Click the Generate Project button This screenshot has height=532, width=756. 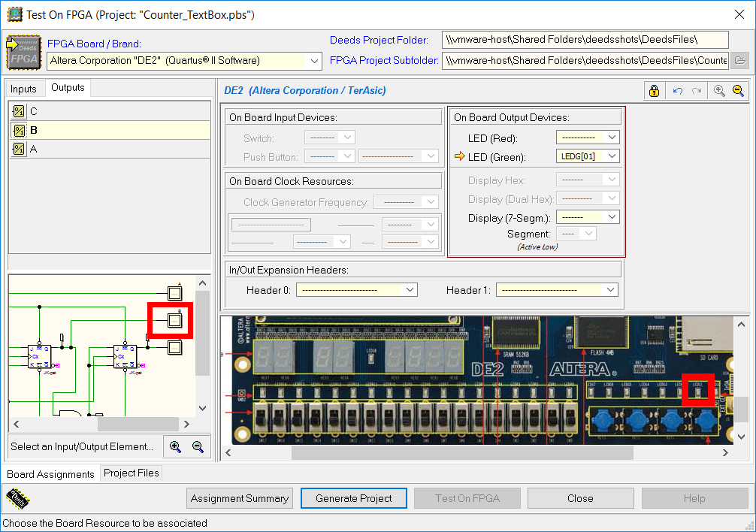(x=354, y=498)
